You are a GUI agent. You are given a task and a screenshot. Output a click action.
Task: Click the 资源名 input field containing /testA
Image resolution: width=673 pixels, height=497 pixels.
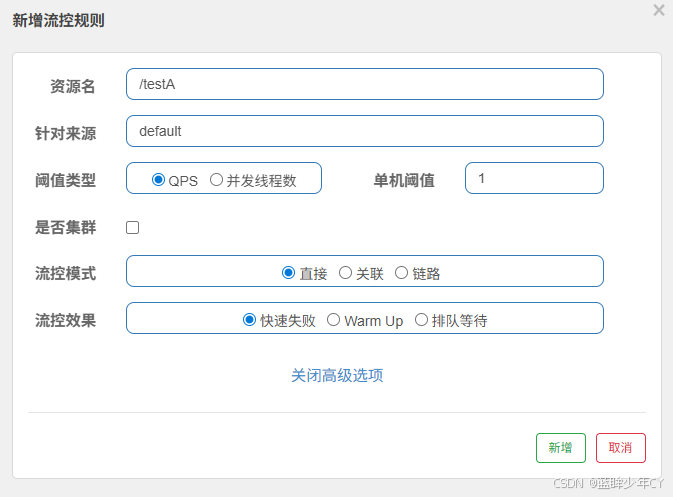coord(365,84)
